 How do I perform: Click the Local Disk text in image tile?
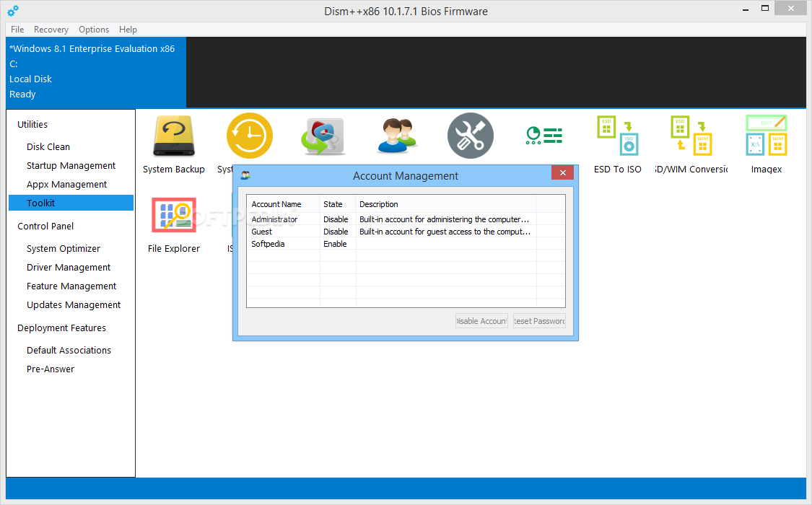[30, 79]
